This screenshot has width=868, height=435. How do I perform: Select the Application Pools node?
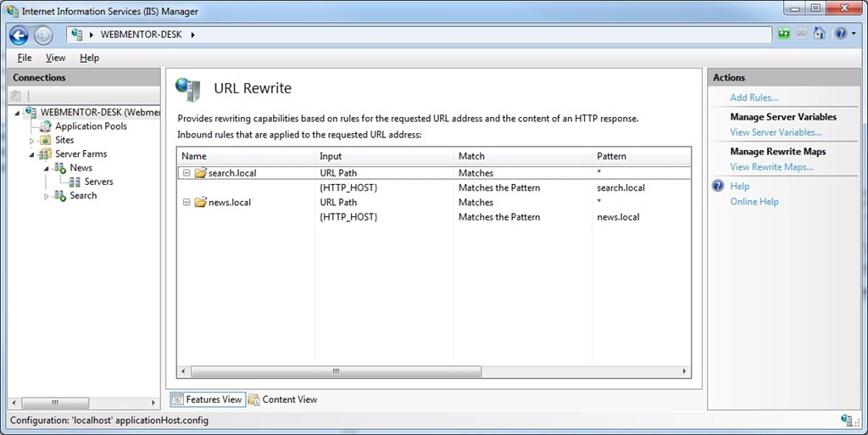pos(91,126)
